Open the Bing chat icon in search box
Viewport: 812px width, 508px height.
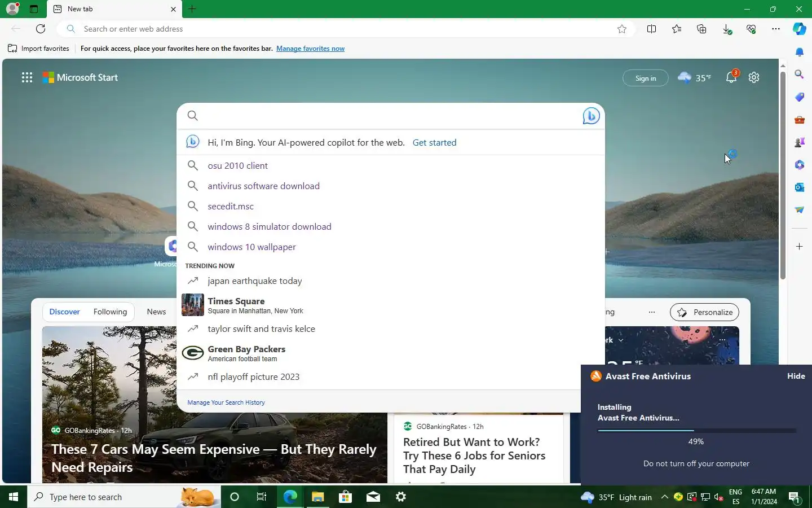point(591,116)
